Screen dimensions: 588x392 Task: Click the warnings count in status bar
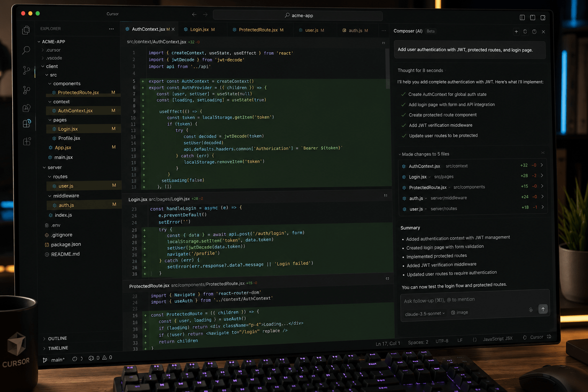tap(107, 358)
